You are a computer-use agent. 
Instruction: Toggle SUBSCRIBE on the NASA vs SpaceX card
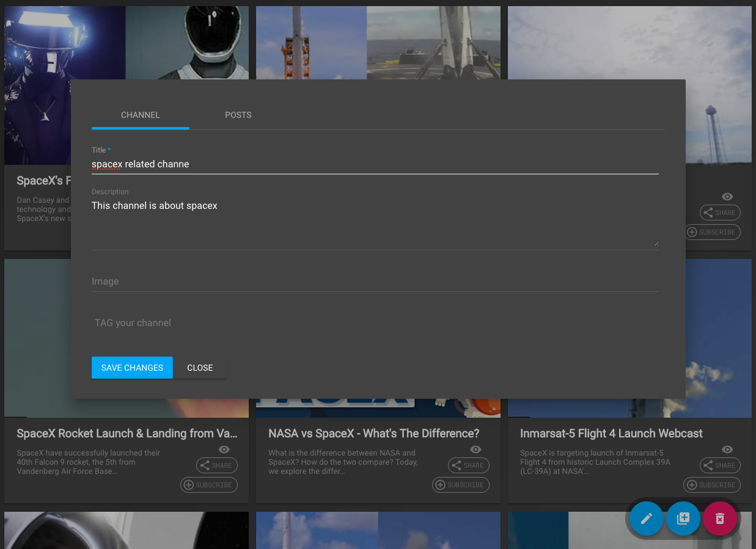coord(460,485)
